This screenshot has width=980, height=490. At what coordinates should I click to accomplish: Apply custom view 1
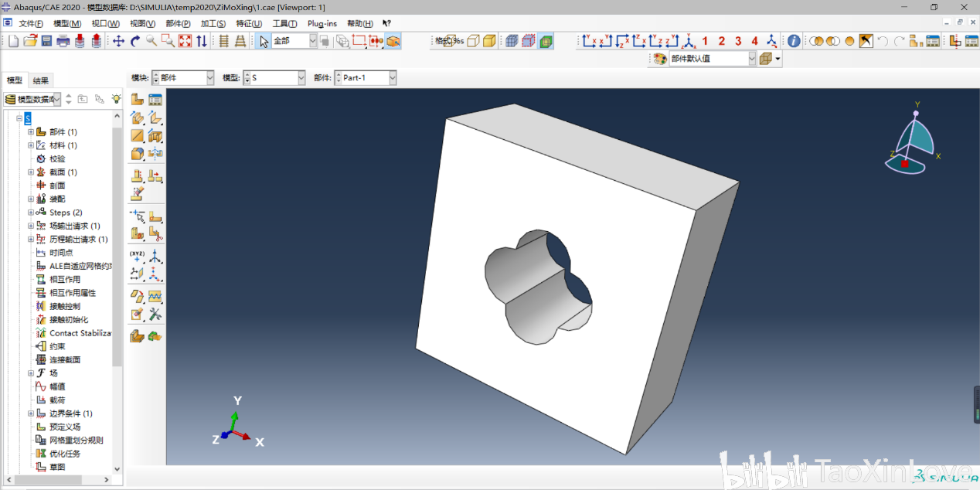[x=705, y=41]
